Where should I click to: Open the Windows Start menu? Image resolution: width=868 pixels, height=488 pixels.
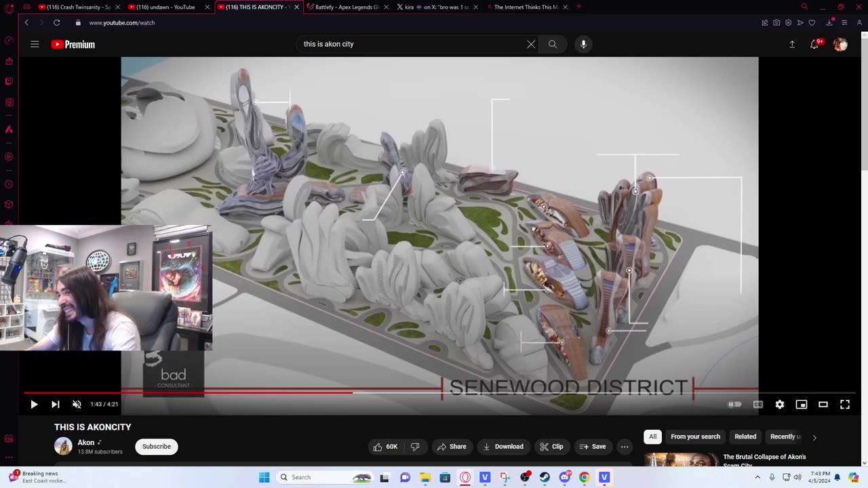pos(264,477)
